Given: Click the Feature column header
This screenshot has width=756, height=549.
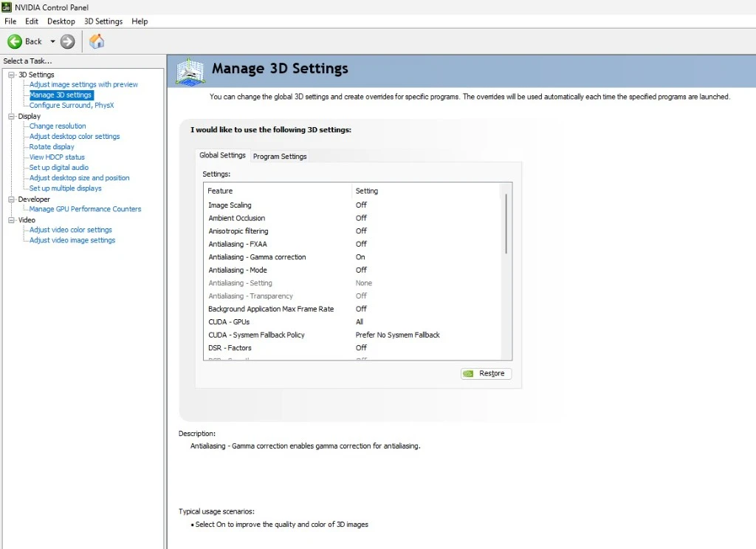Looking at the screenshot, I should [278, 191].
